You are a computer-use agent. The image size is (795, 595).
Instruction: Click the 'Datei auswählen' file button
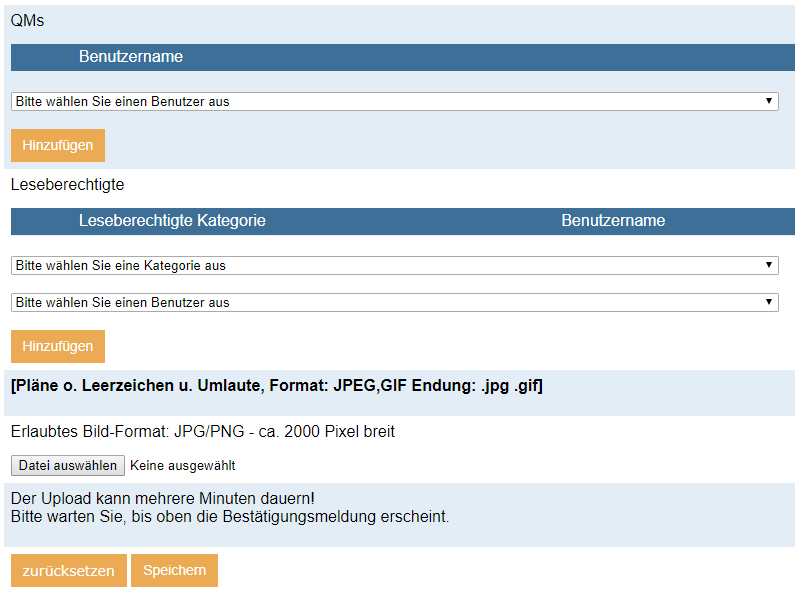click(x=68, y=465)
